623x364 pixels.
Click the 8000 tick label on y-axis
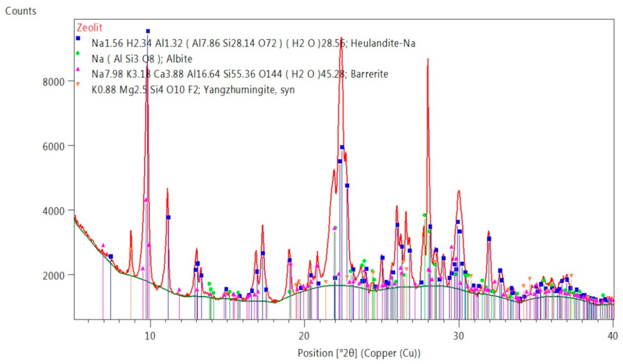[x=54, y=82]
